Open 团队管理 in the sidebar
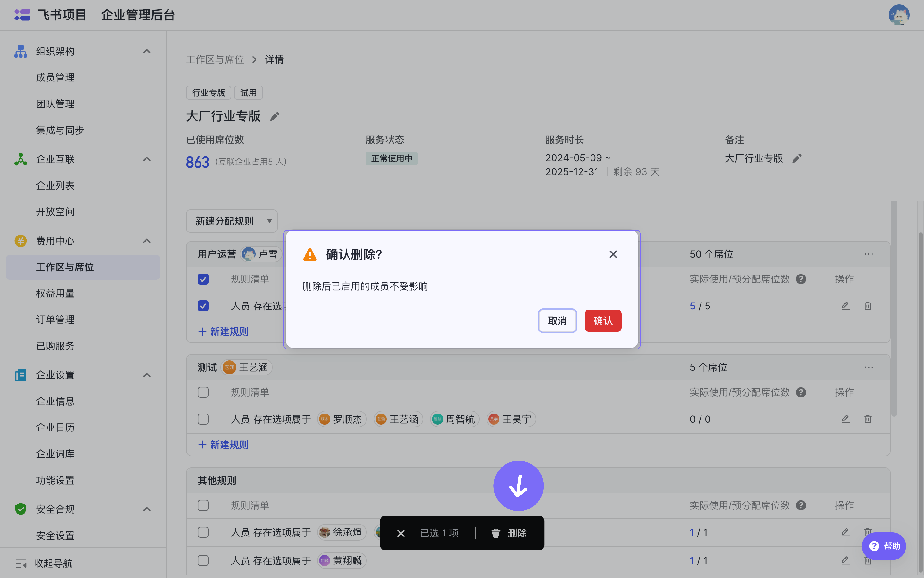Screen dimensions: 924x578 coord(55,104)
